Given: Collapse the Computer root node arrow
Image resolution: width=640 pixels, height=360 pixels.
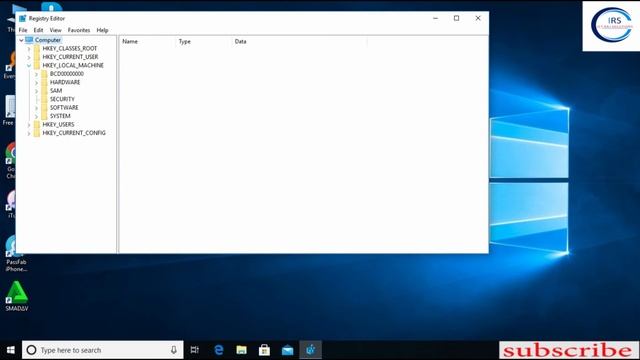Looking at the screenshot, I should 21,40.
